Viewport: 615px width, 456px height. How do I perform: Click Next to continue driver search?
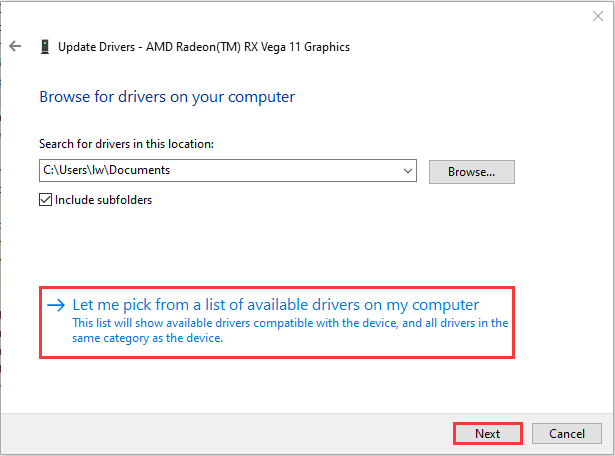(488, 434)
